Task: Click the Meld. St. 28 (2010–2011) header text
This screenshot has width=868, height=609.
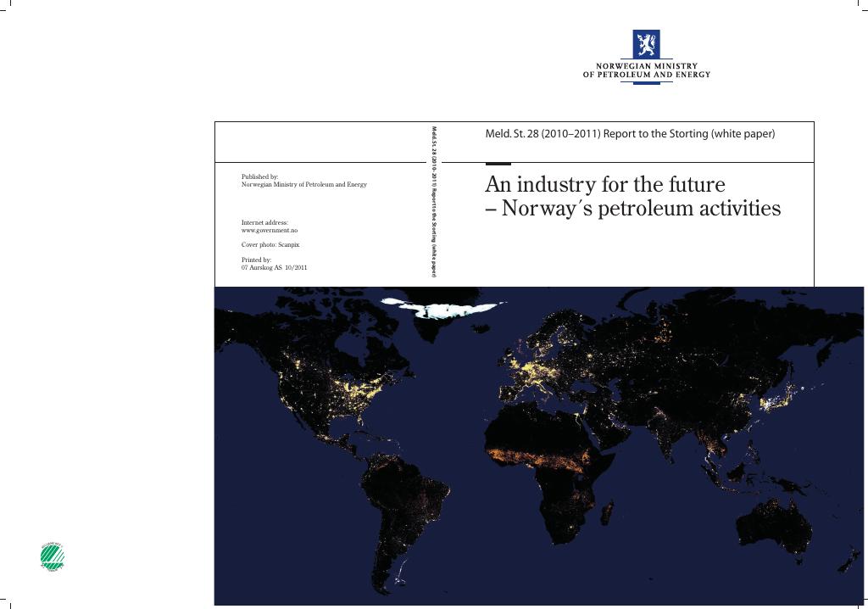Action: tap(630, 133)
